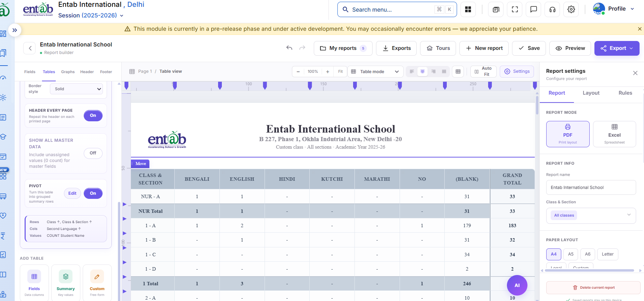Image resolution: width=644 pixels, height=301 pixels.
Task: Click the undo arrow icon
Action: [289, 48]
